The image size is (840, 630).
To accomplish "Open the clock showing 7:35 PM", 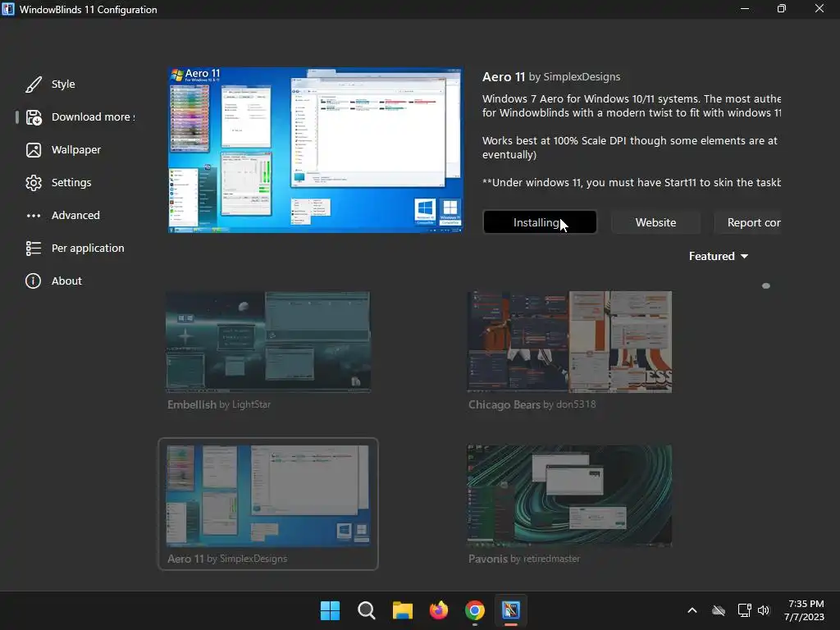I will pos(804,610).
